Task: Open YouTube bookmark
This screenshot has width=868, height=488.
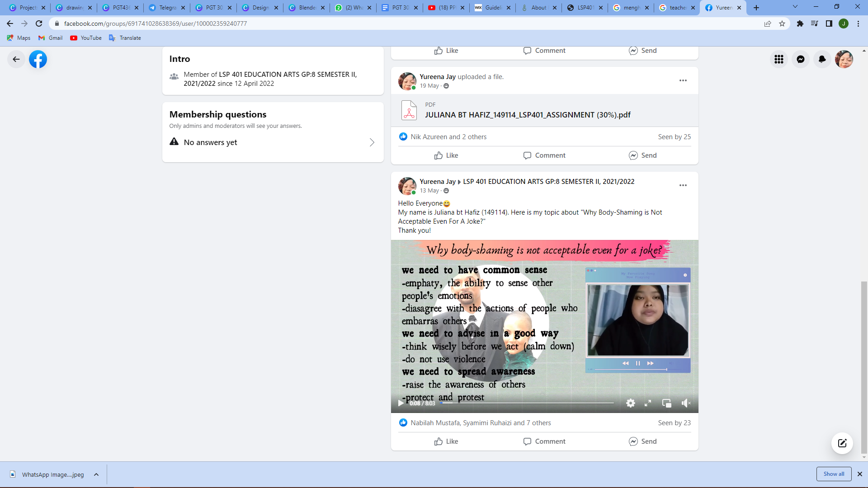Action: pyautogui.click(x=86, y=38)
